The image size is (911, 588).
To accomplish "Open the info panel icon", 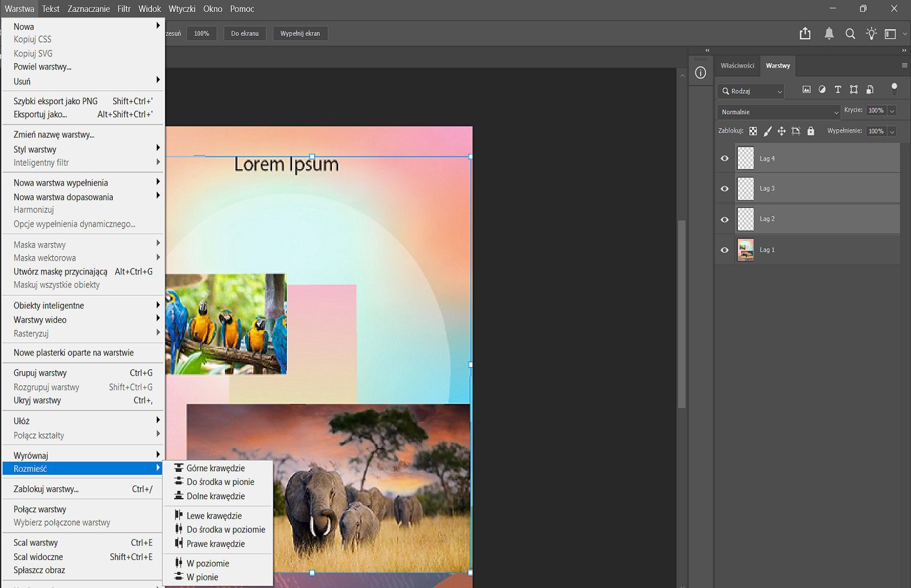I will (700, 73).
